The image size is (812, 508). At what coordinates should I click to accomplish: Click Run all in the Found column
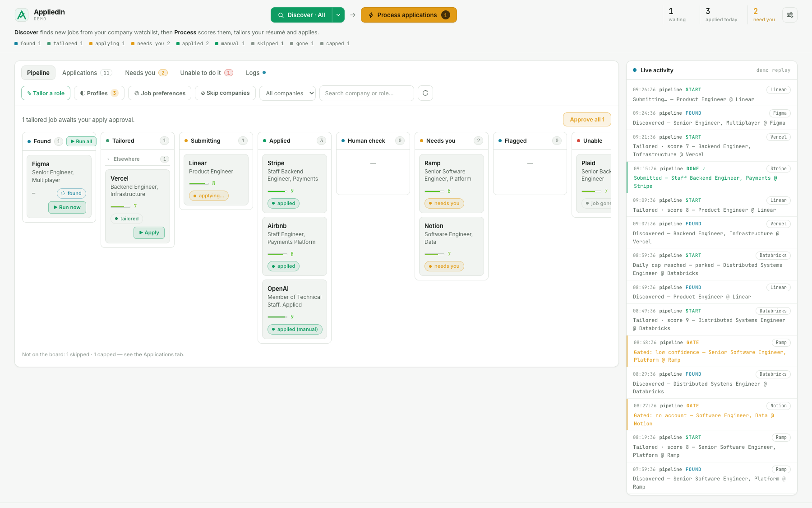point(81,141)
